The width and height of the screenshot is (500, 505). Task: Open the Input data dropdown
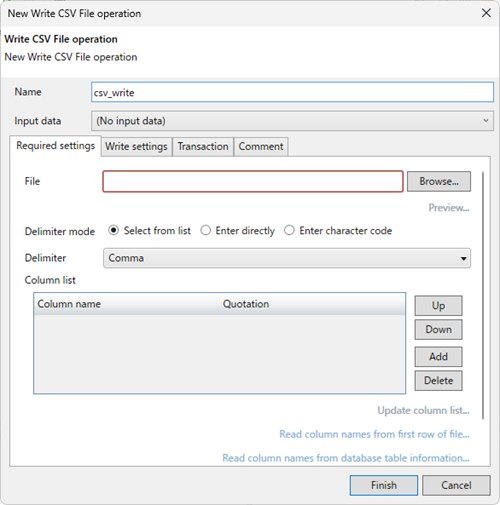292,121
